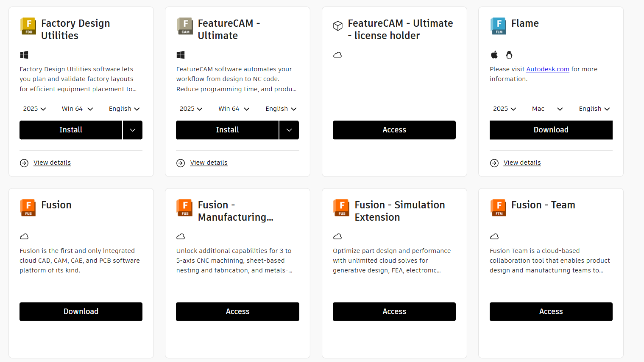Click the Factory Design Utilities FDU icon

point(28,26)
